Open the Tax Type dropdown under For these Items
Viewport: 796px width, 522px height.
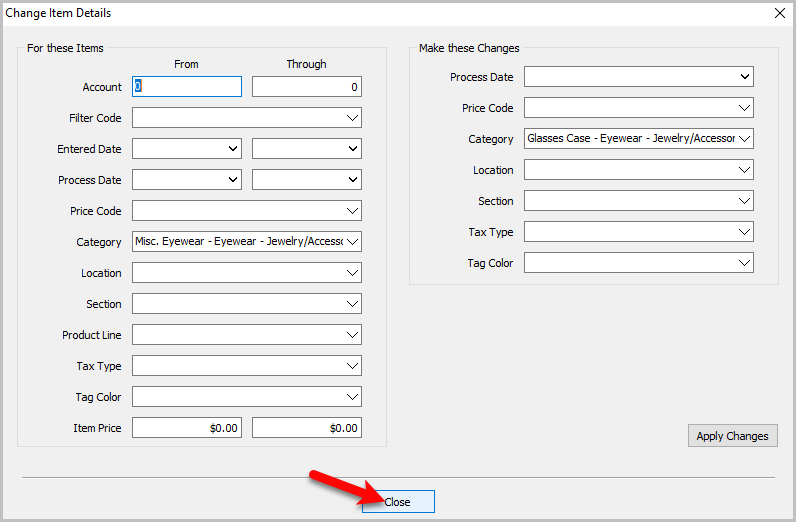[x=247, y=366]
